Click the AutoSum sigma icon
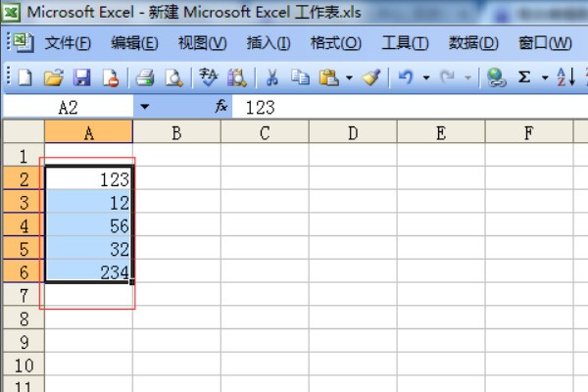The height and width of the screenshot is (392, 588). point(524,76)
